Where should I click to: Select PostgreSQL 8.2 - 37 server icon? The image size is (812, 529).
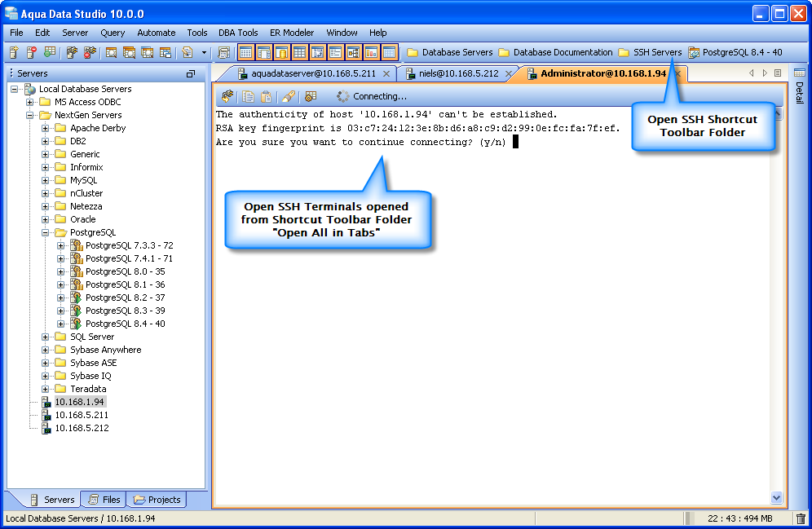(77, 298)
